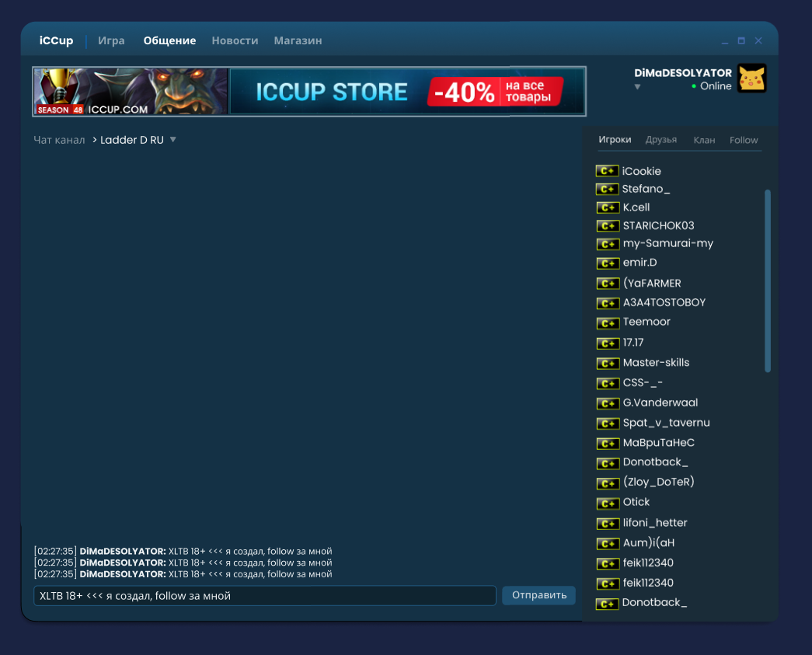Open the Ladder D RU channel dropdown
The width and height of the screenshot is (812, 655).
173,140
